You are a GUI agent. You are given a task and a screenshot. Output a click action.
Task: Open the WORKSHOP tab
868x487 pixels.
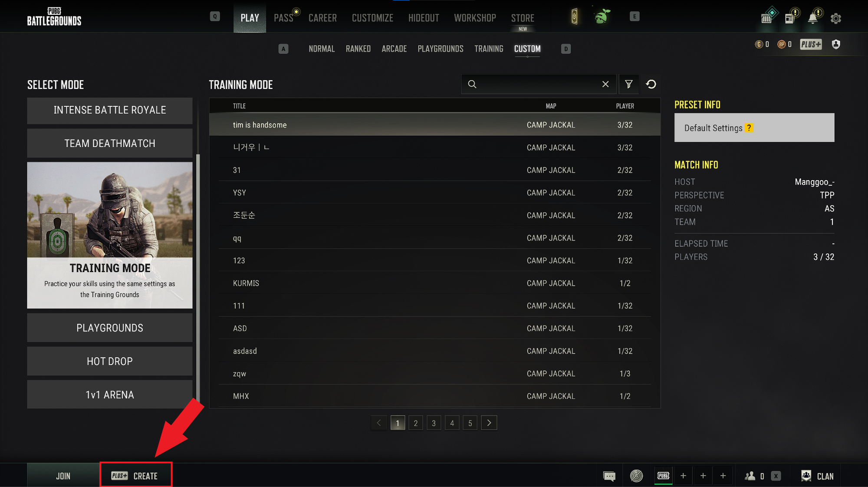pyautogui.click(x=475, y=18)
